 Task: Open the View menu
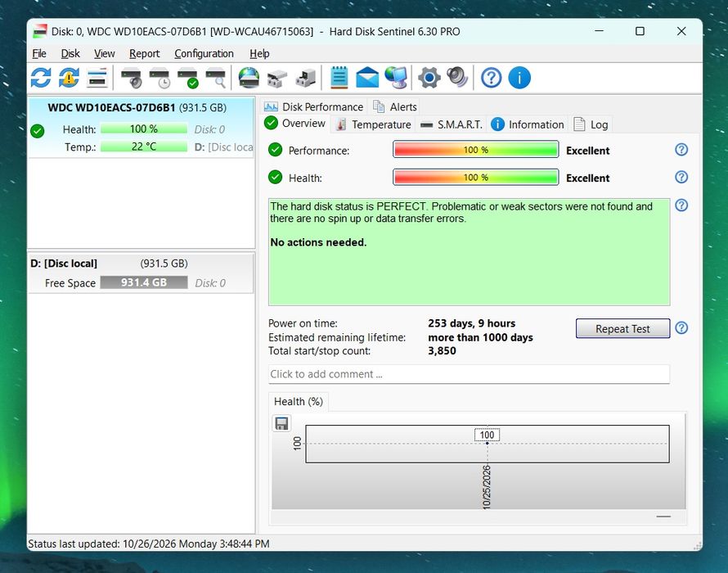pos(105,53)
